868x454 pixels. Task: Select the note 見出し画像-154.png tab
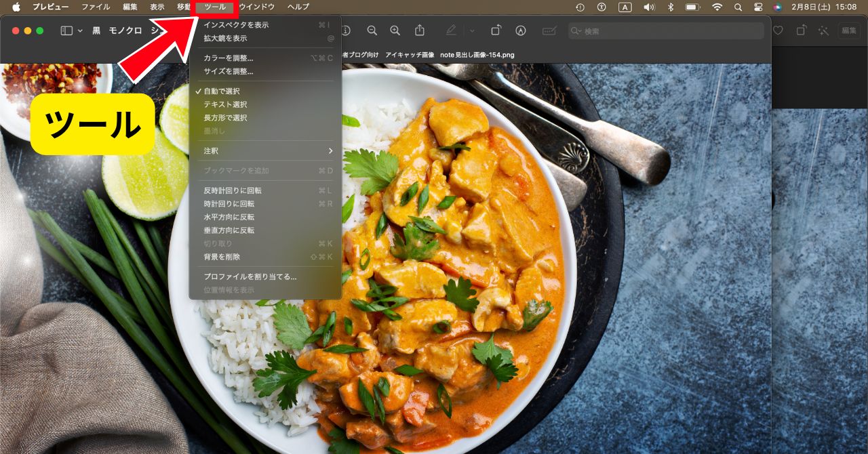(477, 54)
